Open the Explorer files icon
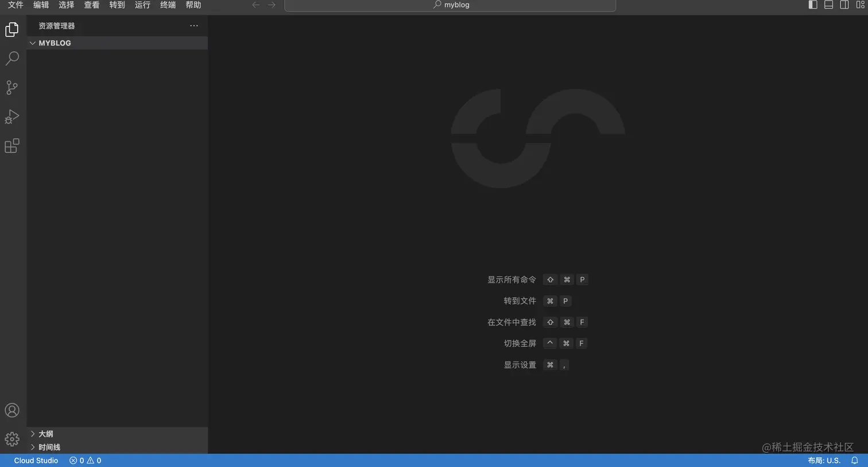 (x=12, y=29)
